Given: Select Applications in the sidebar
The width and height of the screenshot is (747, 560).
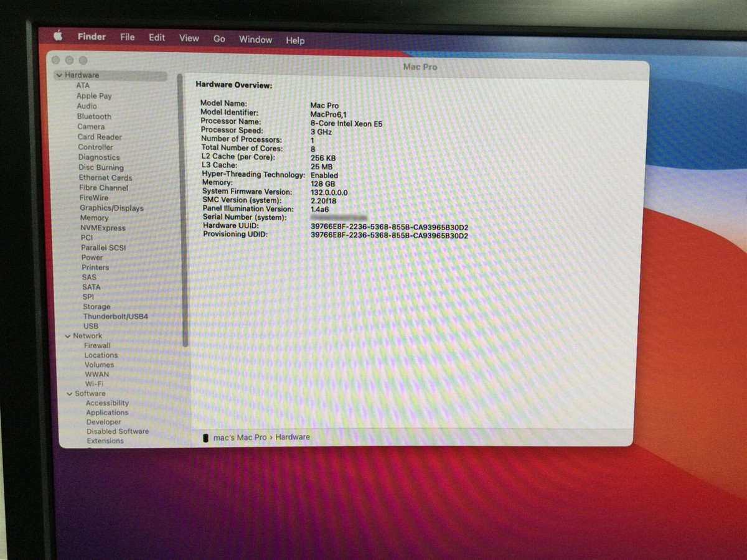Looking at the screenshot, I should pos(107,413).
